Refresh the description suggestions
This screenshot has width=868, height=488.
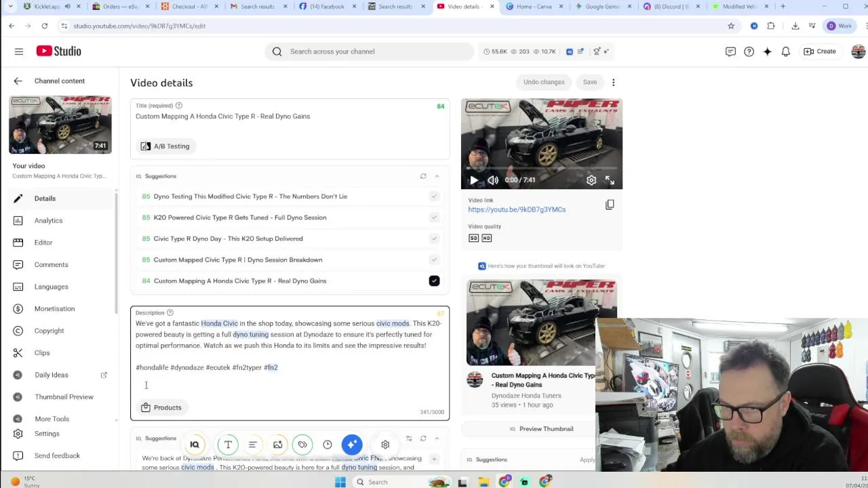422,439
